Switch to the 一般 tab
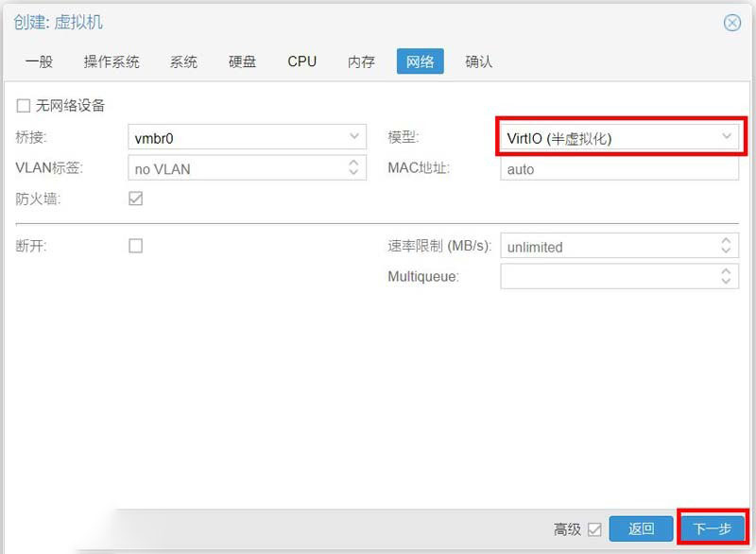 (x=39, y=61)
